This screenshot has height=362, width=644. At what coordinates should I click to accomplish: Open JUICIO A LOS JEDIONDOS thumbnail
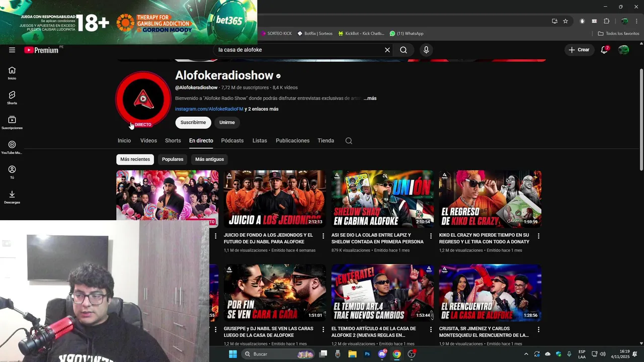coord(275,199)
